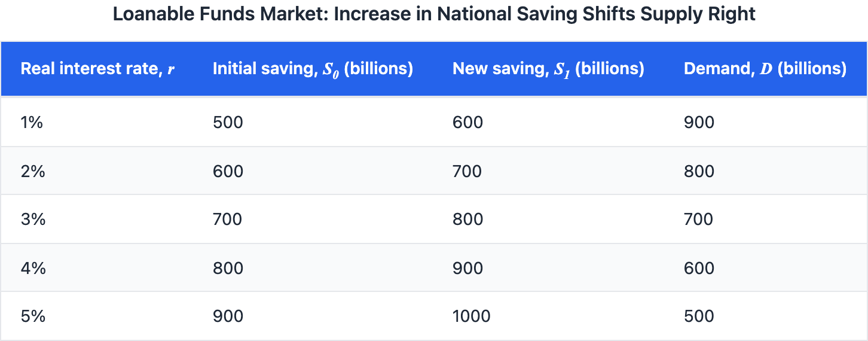
Task: Click new saving value 800 in 3% row
Action: [x=467, y=220]
